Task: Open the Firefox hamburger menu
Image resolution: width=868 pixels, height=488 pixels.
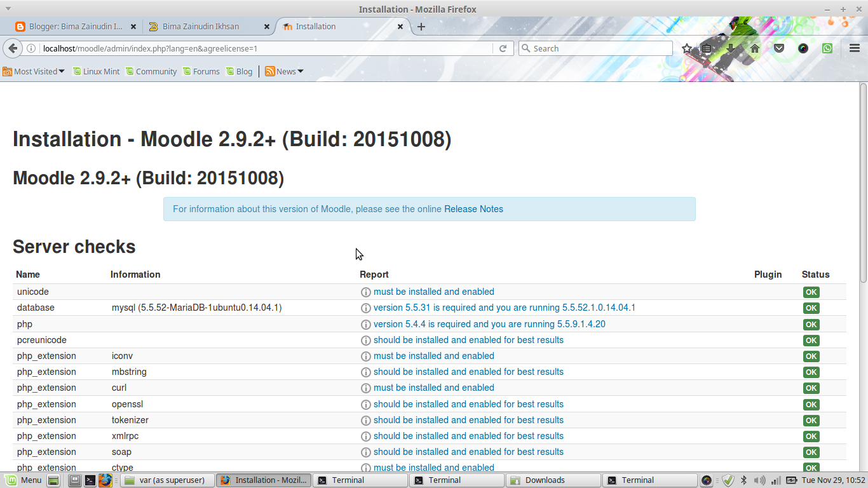Action: point(855,48)
